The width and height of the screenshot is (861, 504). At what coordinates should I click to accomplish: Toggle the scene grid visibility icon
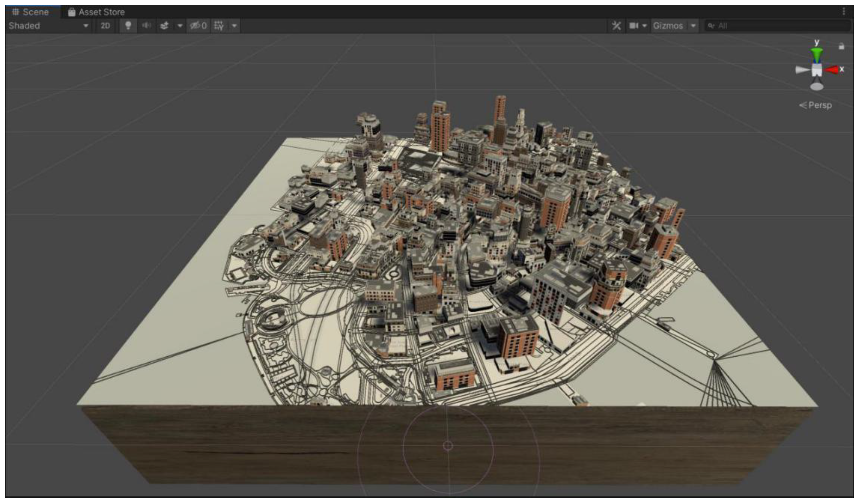tap(219, 25)
